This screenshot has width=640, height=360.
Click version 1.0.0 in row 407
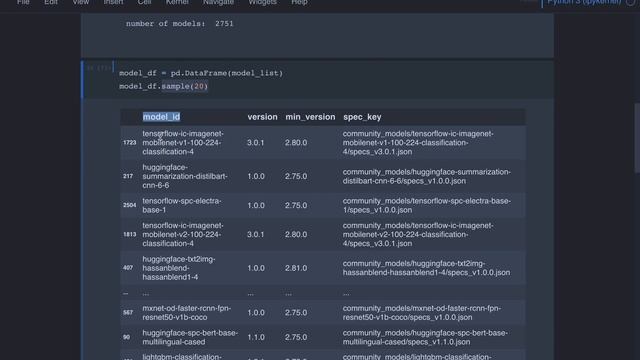[256, 268]
